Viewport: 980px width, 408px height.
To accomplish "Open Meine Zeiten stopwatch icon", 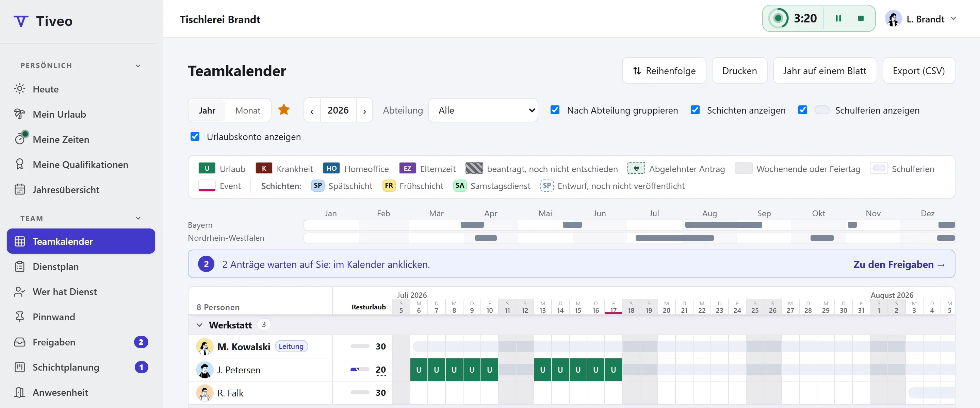I will [x=20, y=139].
